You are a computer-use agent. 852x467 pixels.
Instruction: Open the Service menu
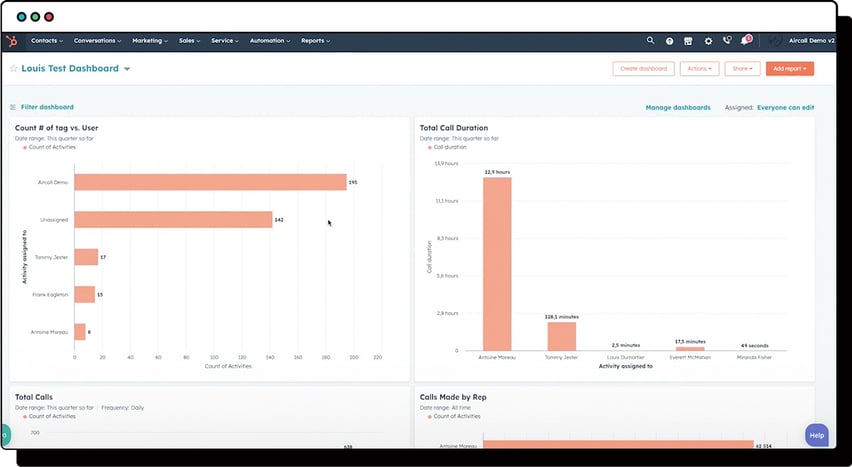click(x=225, y=41)
